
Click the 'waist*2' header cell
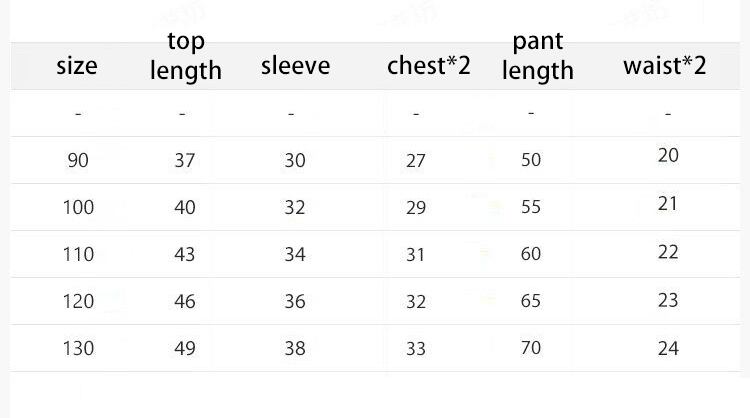tap(664, 66)
